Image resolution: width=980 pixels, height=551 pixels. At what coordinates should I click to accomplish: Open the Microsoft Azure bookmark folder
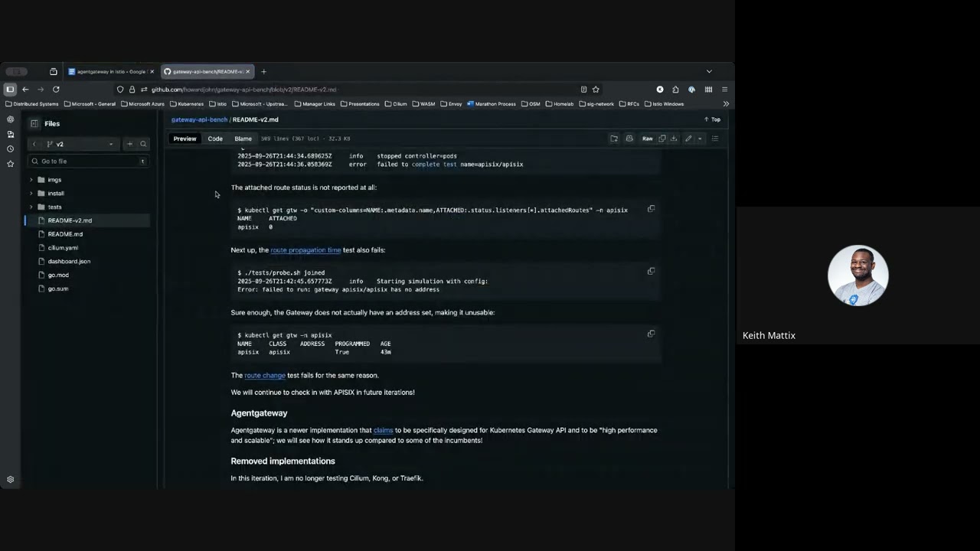[142, 104]
